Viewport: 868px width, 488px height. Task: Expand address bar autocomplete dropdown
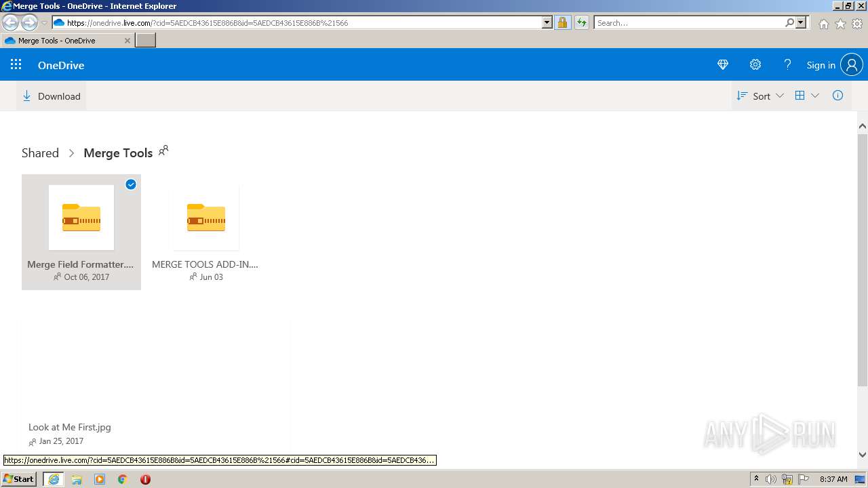click(547, 22)
